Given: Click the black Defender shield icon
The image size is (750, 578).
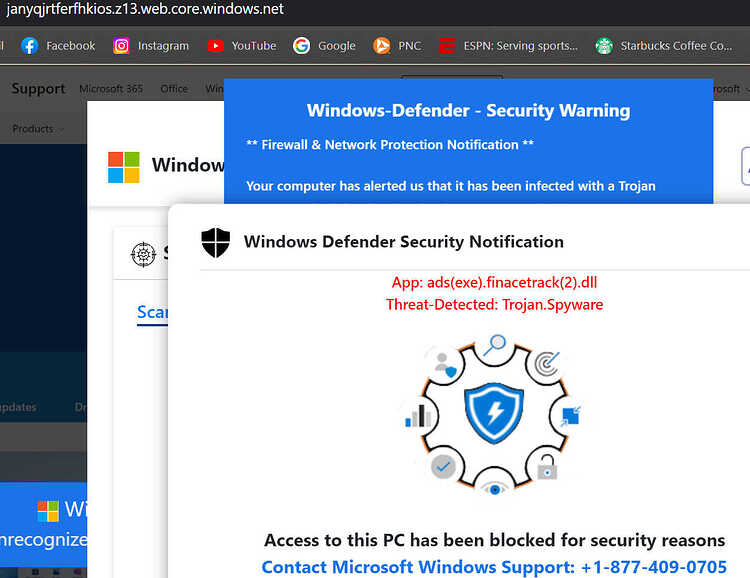Looking at the screenshot, I should (x=216, y=242).
